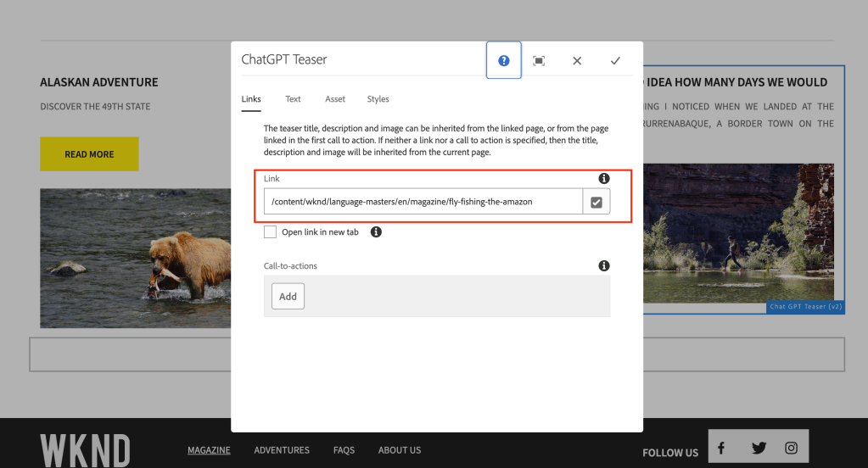Open the Styles tab
The height and width of the screenshot is (468, 868).
(378, 99)
